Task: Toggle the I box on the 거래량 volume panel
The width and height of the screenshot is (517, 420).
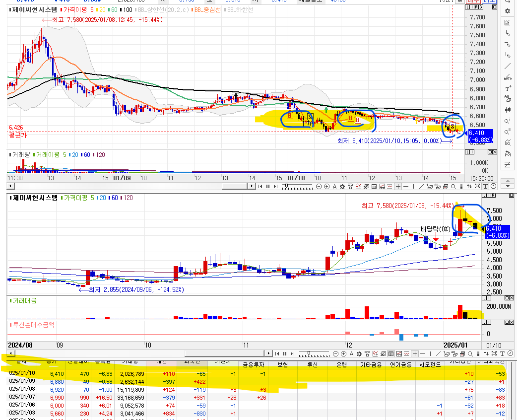Action: [x=472, y=152]
